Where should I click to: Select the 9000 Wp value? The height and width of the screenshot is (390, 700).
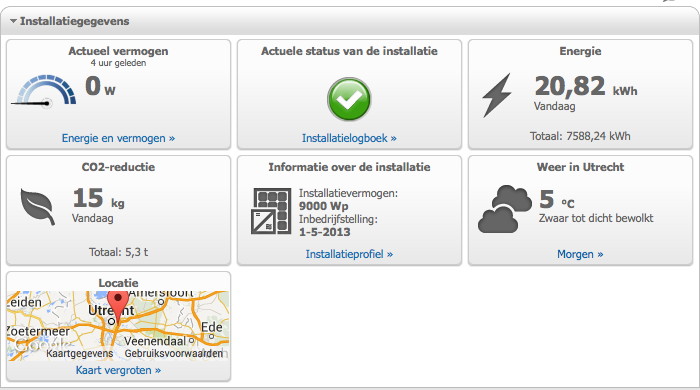(x=324, y=206)
